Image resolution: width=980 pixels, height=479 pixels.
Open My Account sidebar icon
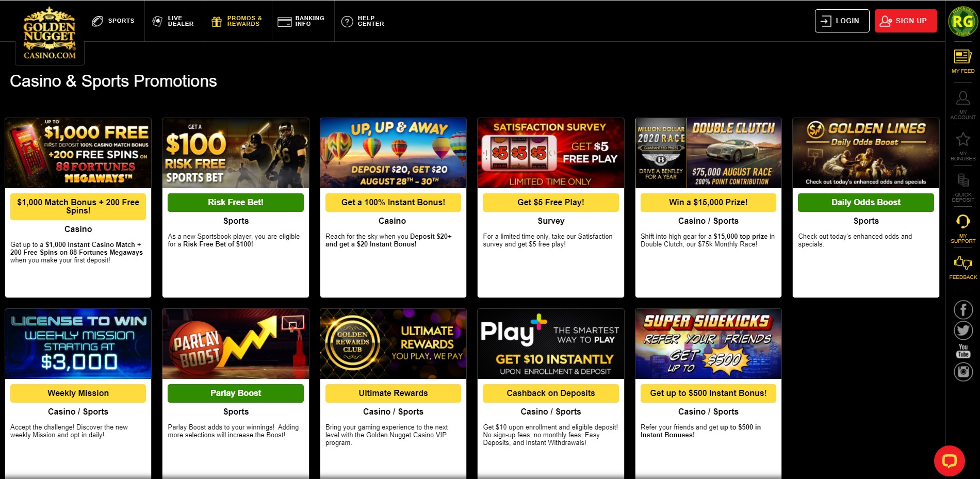pyautogui.click(x=963, y=105)
